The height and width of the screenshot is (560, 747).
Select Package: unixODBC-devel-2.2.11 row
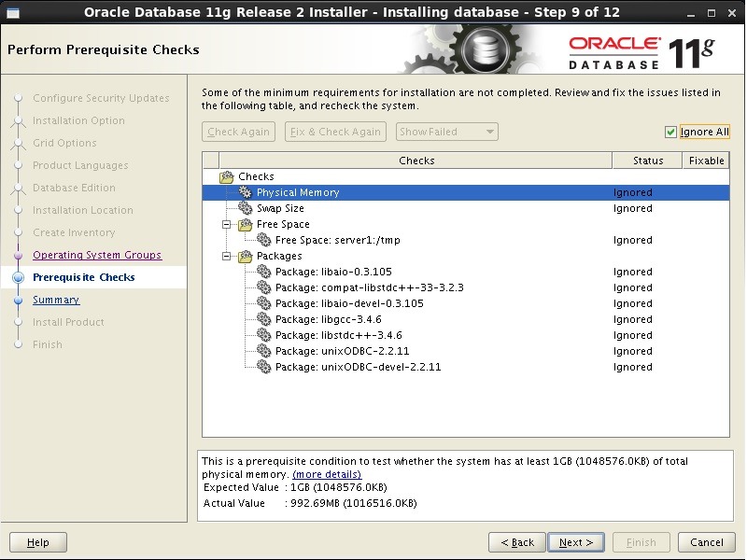(465, 367)
